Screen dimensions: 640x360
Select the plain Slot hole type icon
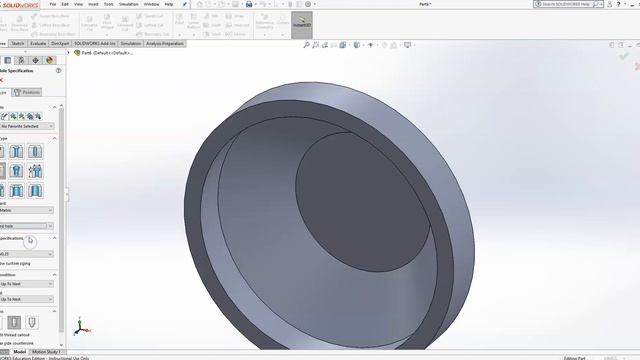pos(35,190)
